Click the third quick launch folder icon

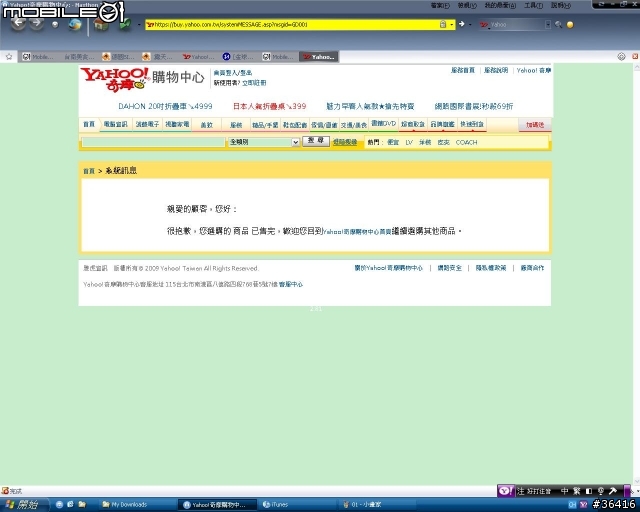pyautogui.click(x=82, y=505)
